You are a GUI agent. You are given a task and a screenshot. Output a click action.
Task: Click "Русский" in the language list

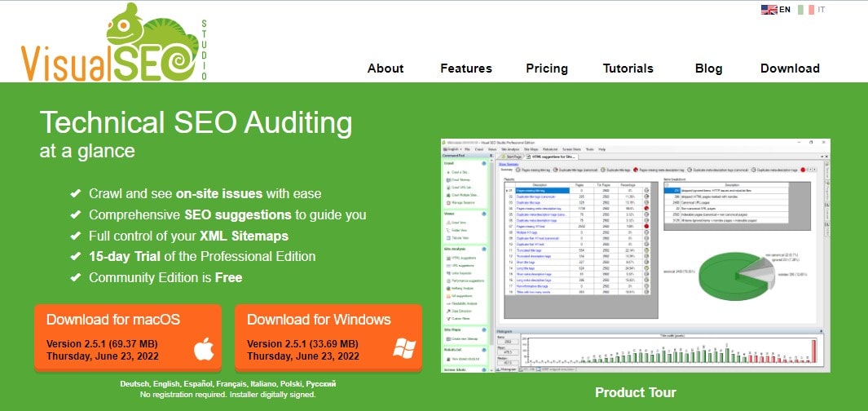click(321, 384)
